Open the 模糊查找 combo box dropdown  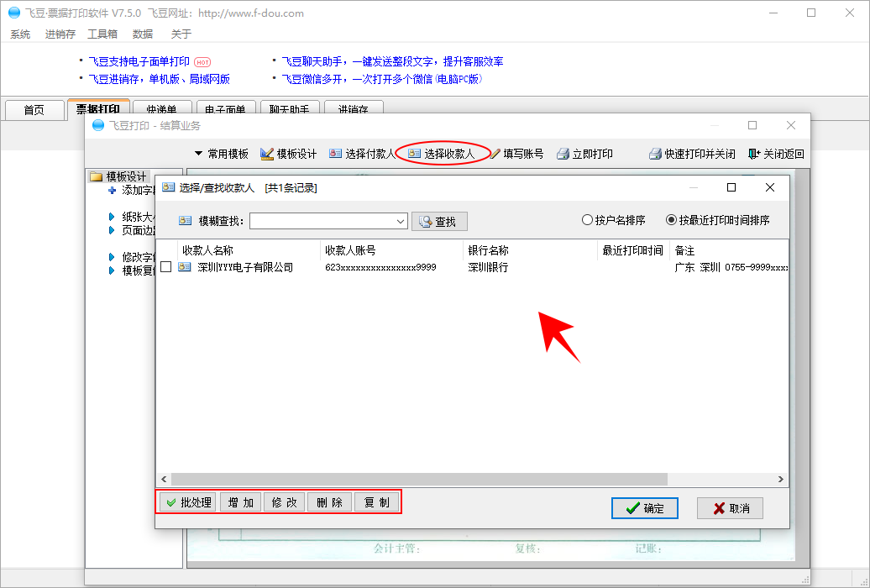(401, 221)
